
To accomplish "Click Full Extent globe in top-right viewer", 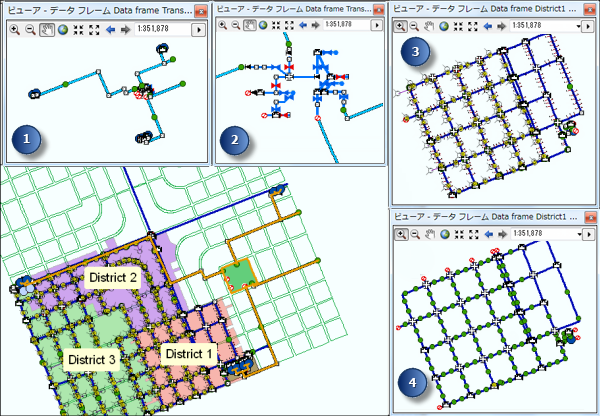I will point(444,26).
